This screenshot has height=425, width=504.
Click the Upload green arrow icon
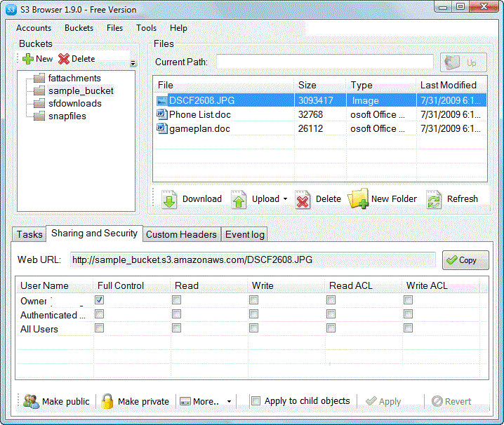coord(239,199)
